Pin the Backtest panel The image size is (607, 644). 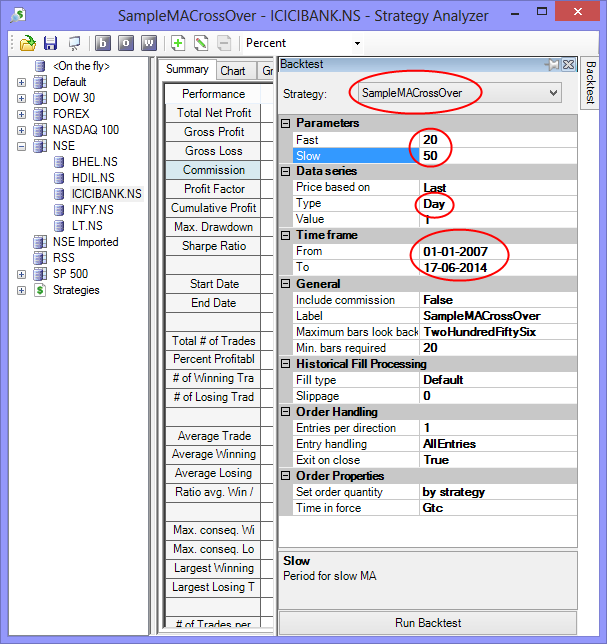[x=551, y=64]
